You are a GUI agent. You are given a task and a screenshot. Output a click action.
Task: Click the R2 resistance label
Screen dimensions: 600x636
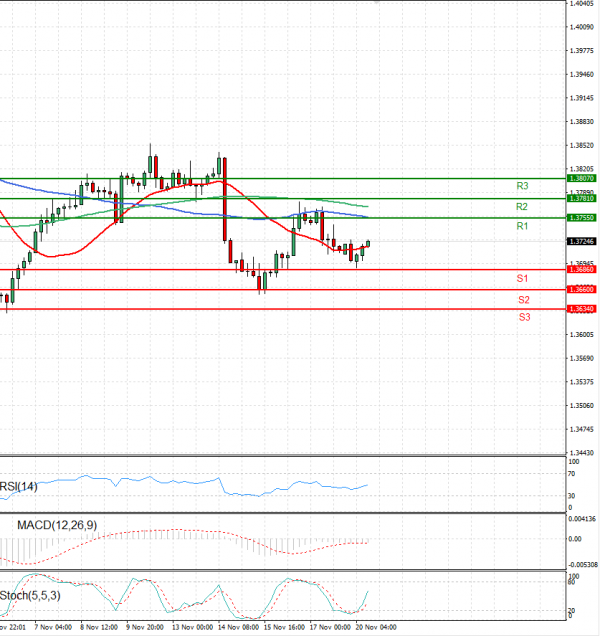(x=522, y=206)
